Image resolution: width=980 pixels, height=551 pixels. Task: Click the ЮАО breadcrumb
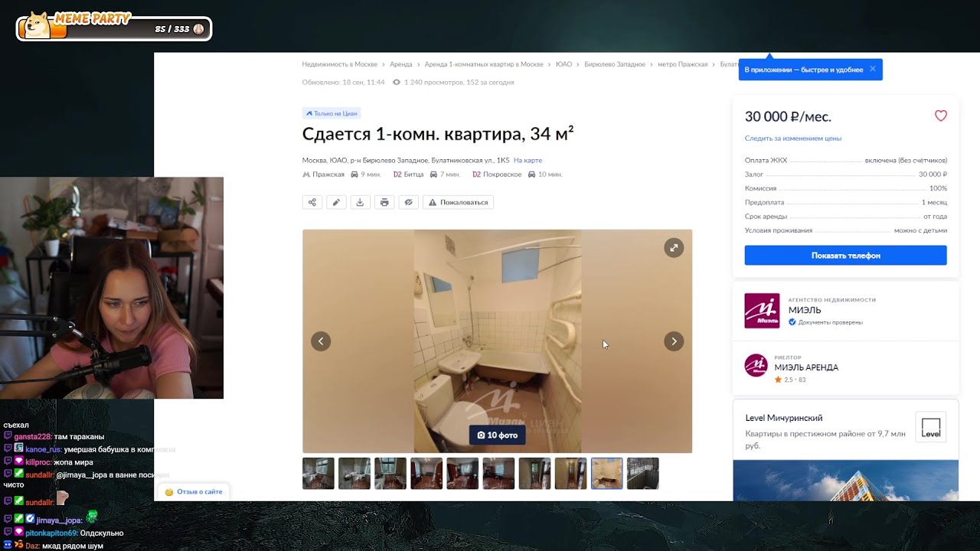tap(563, 64)
